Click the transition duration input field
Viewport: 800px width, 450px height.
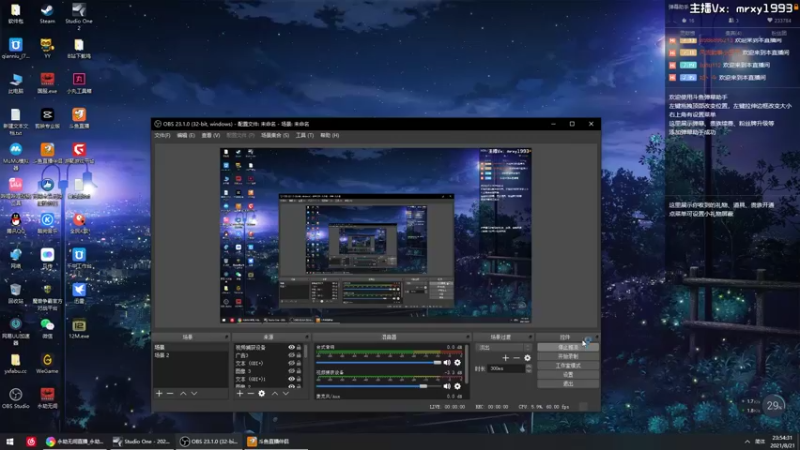(x=507, y=368)
